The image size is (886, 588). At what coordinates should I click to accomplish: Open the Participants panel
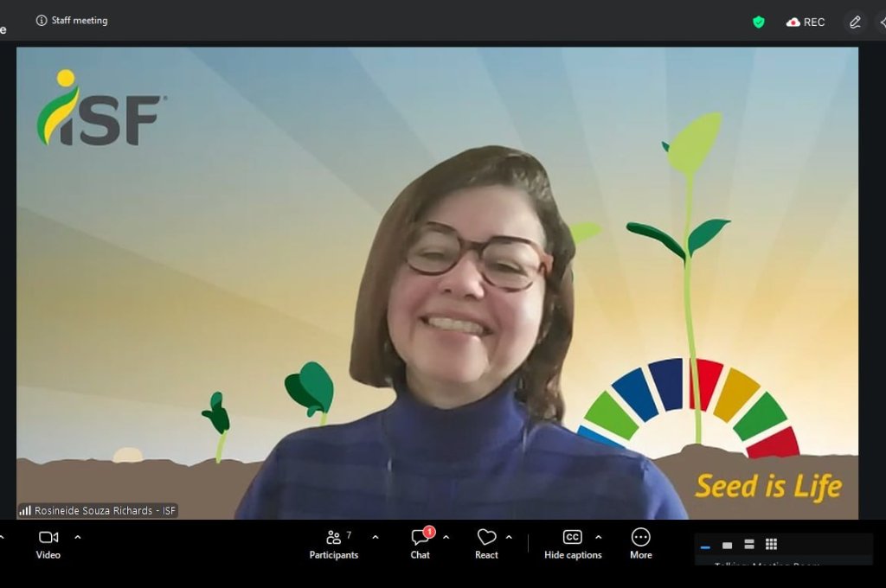coord(333,538)
